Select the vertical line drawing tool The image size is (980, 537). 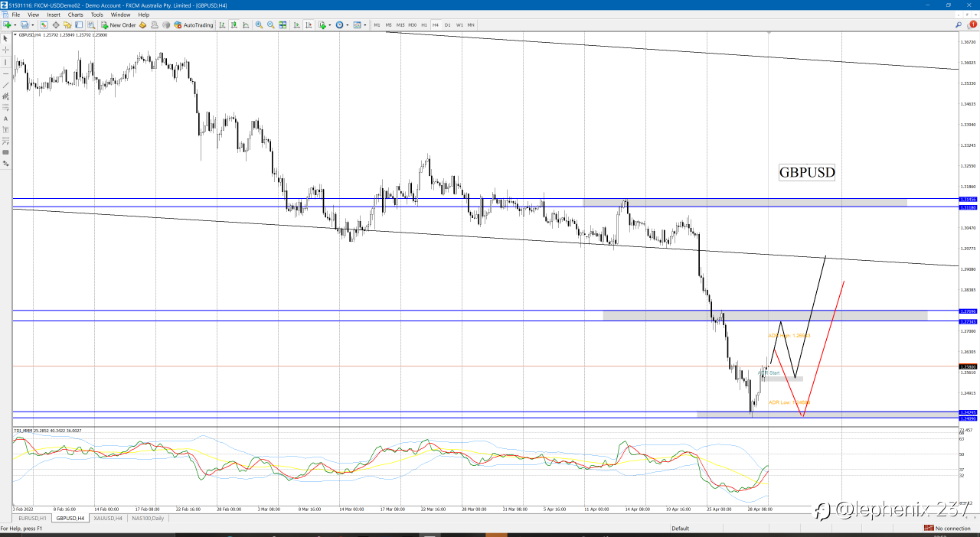click(x=6, y=62)
